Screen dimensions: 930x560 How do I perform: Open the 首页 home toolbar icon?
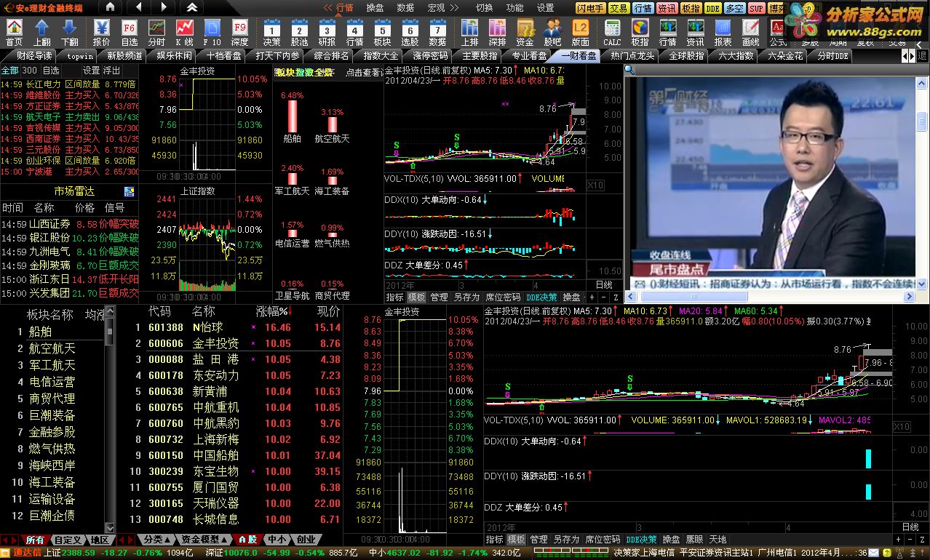14,33
